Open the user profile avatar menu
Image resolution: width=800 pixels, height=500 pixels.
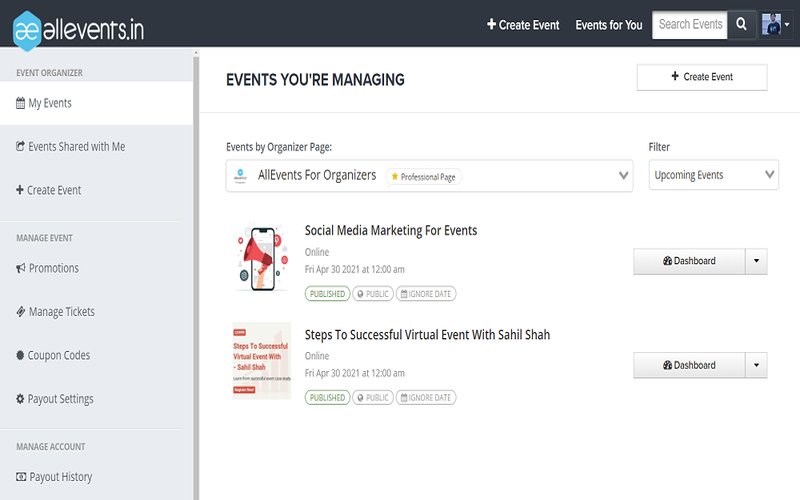[775, 25]
